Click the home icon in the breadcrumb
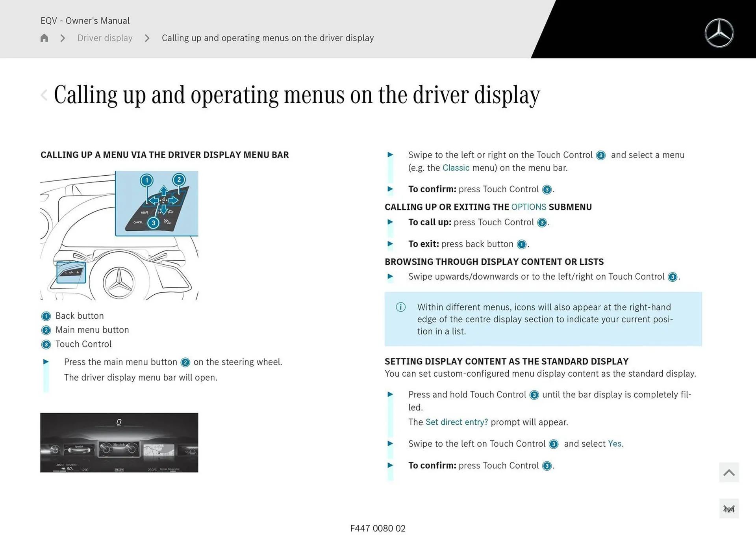This screenshot has height=535, width=756. click(44, 38)
